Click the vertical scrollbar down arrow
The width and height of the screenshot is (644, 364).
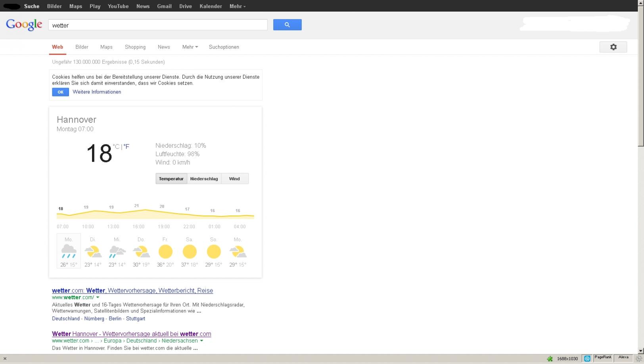pos(640,351)
